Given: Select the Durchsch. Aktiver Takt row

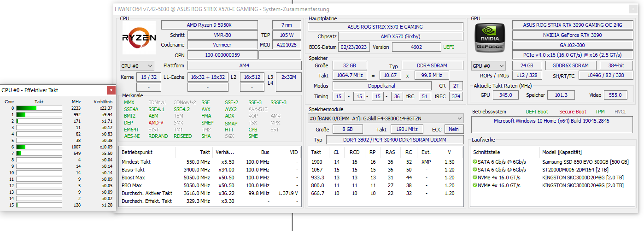Looking at the screenshot, I should tap(210, 193).
